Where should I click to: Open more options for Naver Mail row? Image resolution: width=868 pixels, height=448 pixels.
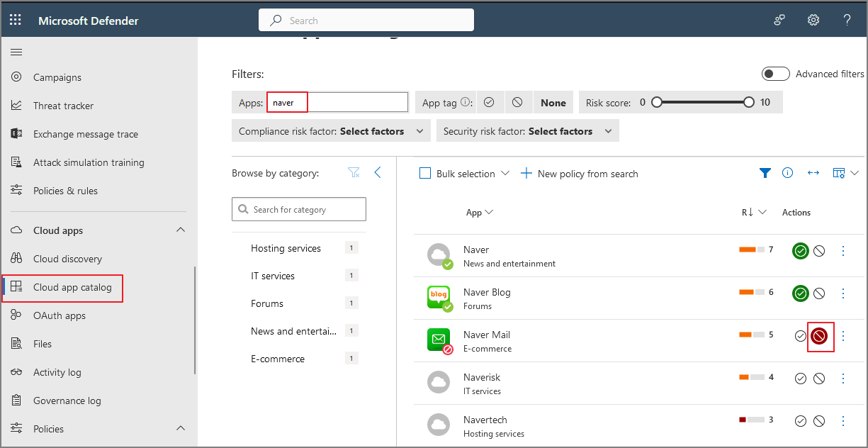[x=843, y=336]
